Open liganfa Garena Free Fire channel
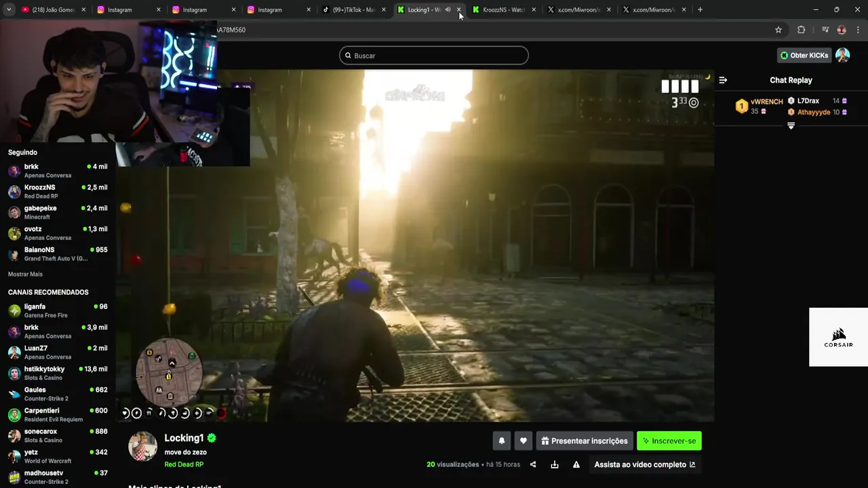The height and width of the screenshot is (488, 868). 58,311
